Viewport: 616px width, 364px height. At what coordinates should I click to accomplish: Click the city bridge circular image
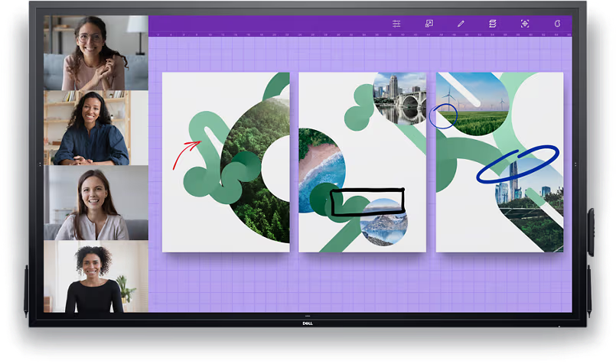[x=399, y=98]
